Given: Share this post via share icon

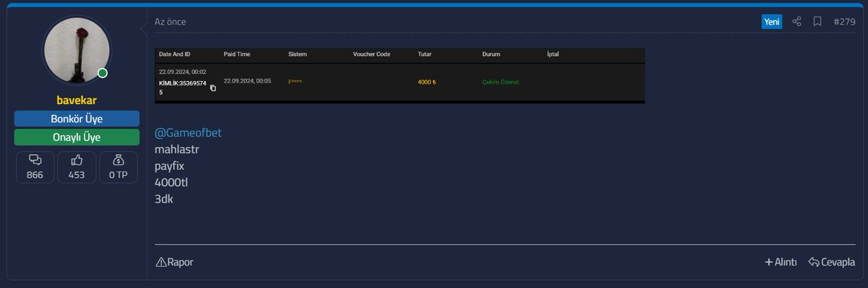Looking at the screenshot, I should coord(796,22).
